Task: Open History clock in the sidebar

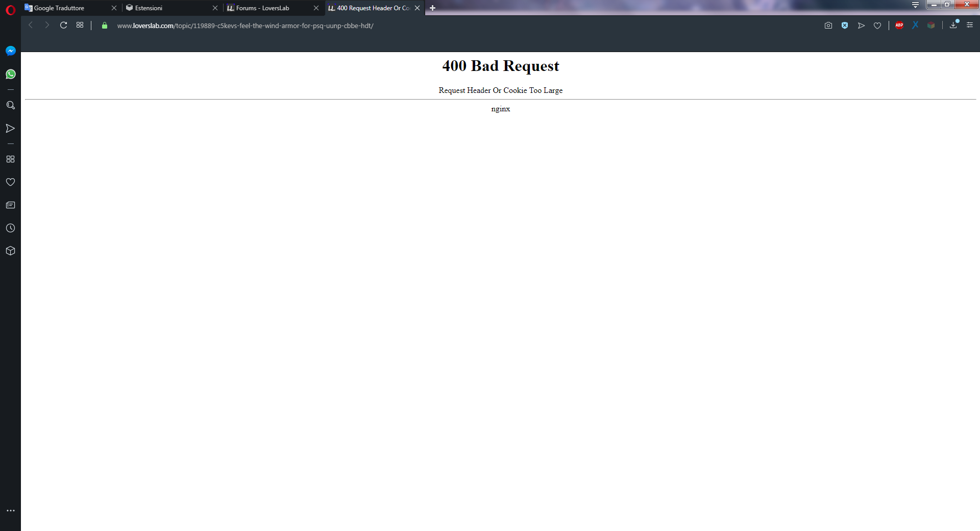Action: (x=10, y=228)
